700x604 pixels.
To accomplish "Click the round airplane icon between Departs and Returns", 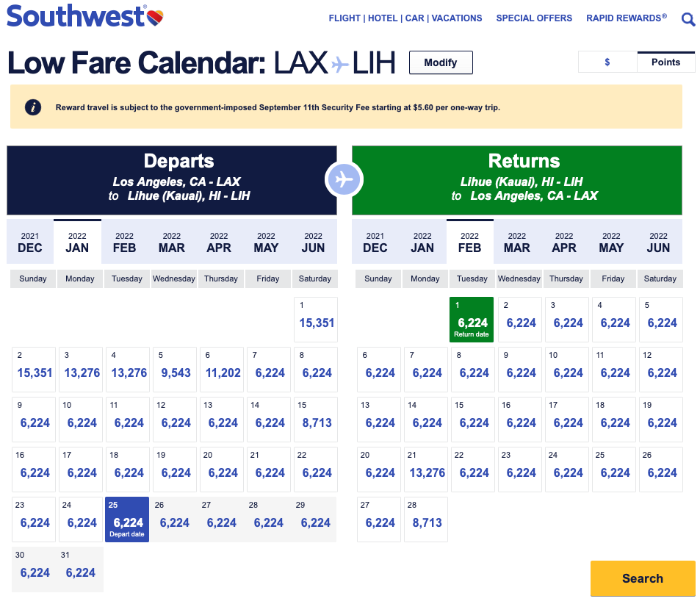I will pos(344,179).
